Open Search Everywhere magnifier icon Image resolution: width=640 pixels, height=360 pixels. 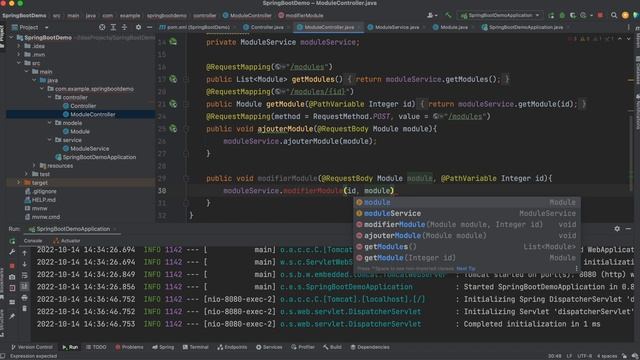point(614,16)
